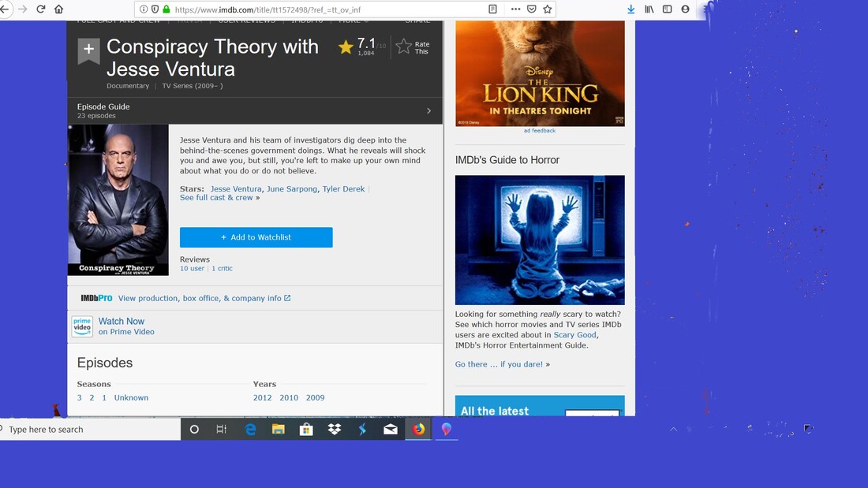Open June Sarpong's cast page

click(x=292, y=188)
